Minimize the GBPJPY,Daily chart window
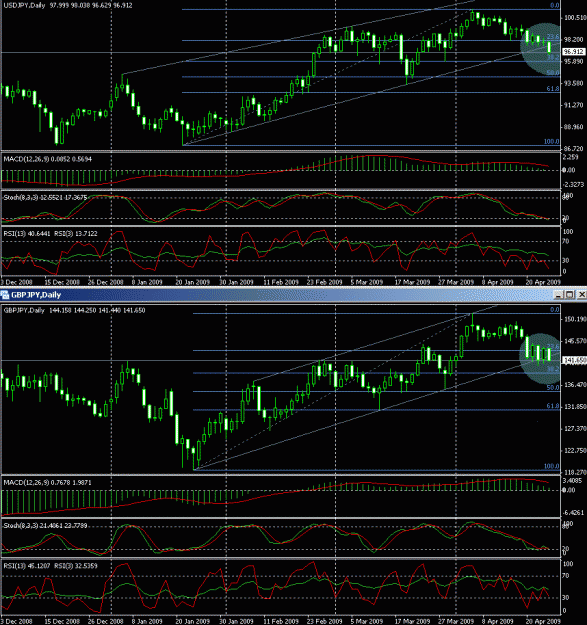The height and width of the screenshot is (625, 587). (558, 295)
